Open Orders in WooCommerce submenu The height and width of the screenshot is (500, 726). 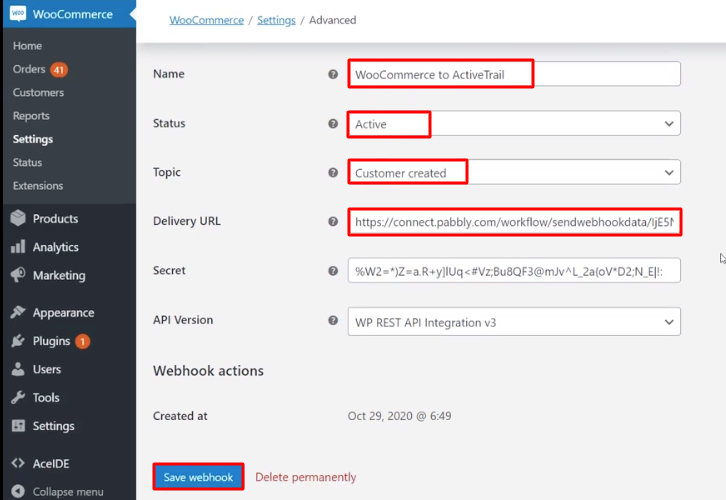[29, 69]
